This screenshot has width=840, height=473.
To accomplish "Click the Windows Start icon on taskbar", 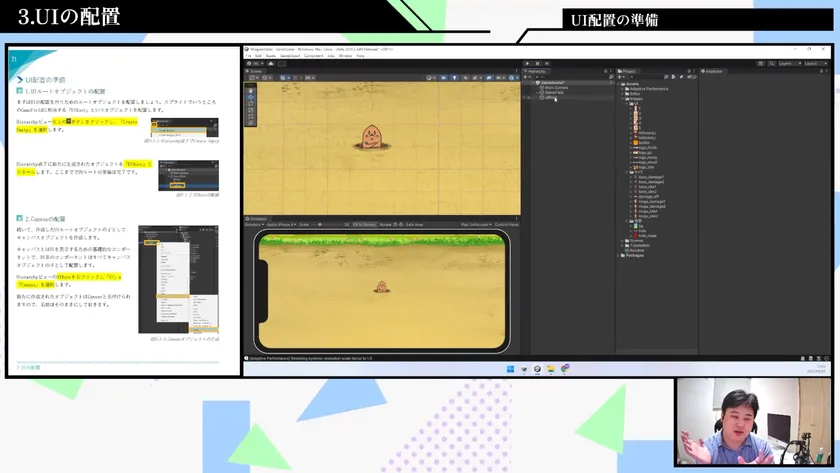I will pos(509,369).
